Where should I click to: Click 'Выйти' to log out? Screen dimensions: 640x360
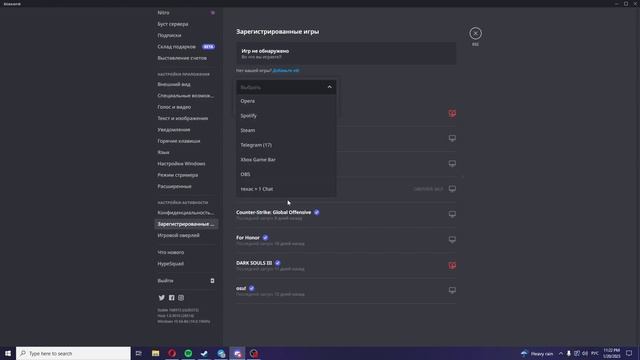(x=187, y=281)
